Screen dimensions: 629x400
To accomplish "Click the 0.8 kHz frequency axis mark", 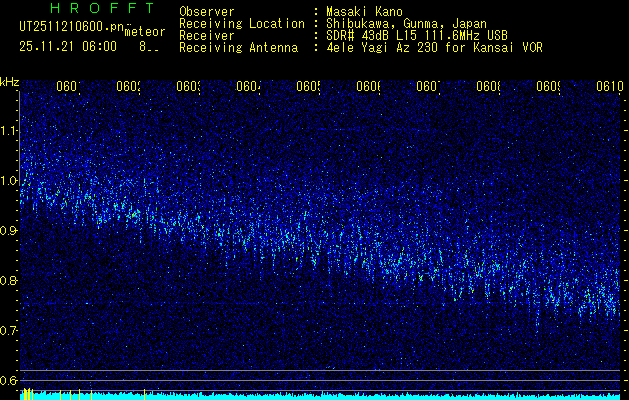I will (x=10, y=281).
